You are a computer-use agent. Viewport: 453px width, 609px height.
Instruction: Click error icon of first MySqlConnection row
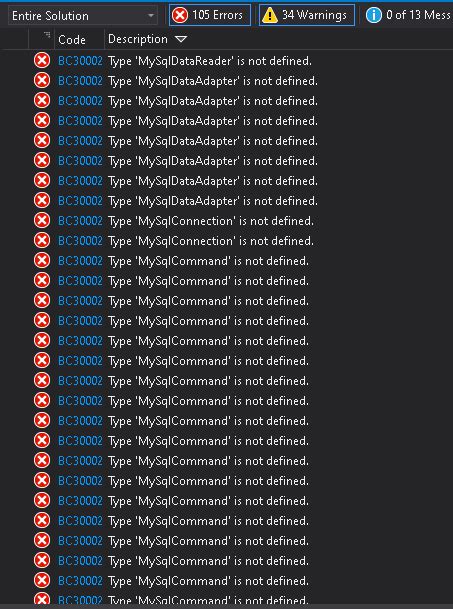point(42,221)
